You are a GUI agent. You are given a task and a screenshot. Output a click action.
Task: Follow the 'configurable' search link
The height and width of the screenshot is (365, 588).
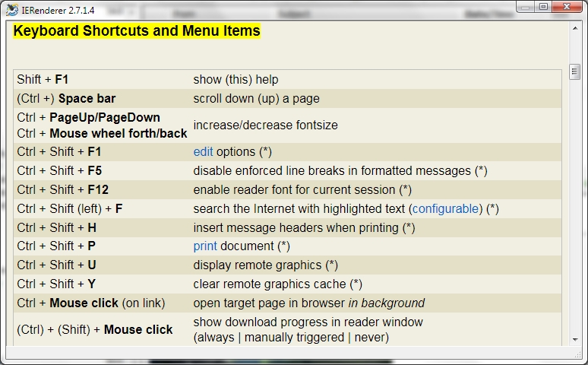click(445, 208)
